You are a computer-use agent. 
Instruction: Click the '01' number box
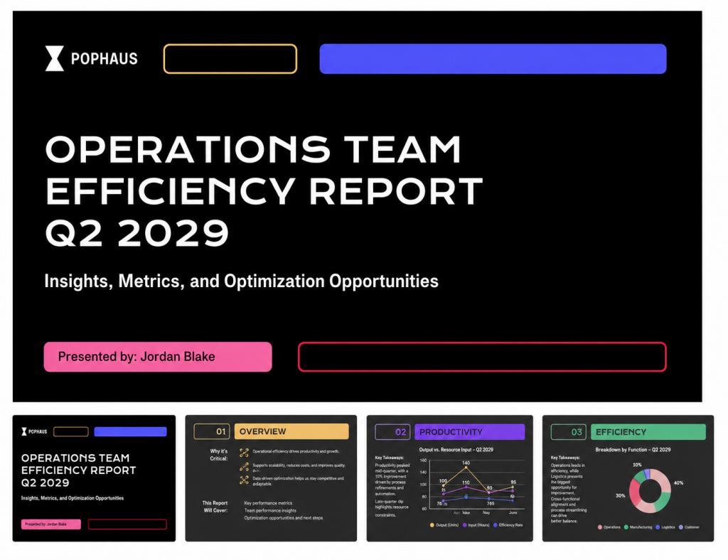pyautogui.click(x=212, y=431)
